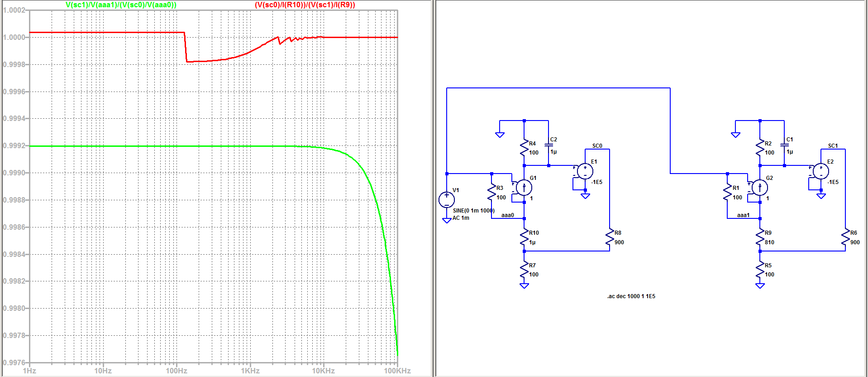Click the V1 reference designator text
The height and width of the screenshot is (377, 868).
tap(456, 190)
